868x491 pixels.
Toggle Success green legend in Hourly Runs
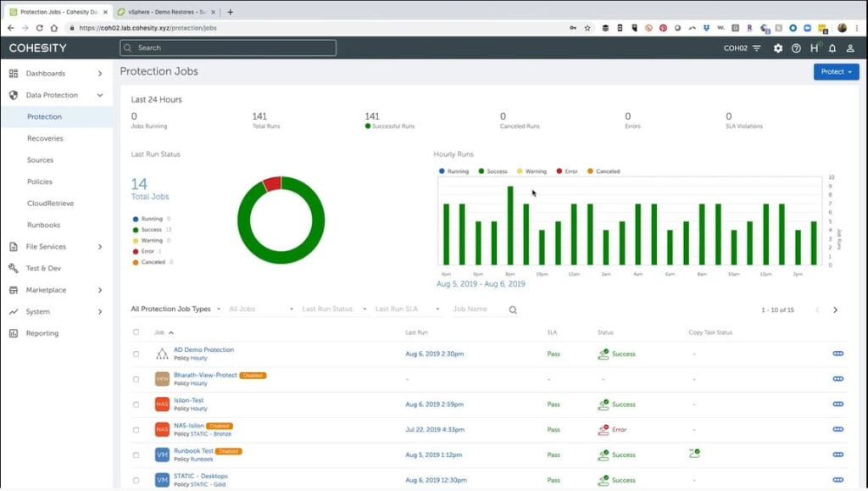click(x=492, y=171)
